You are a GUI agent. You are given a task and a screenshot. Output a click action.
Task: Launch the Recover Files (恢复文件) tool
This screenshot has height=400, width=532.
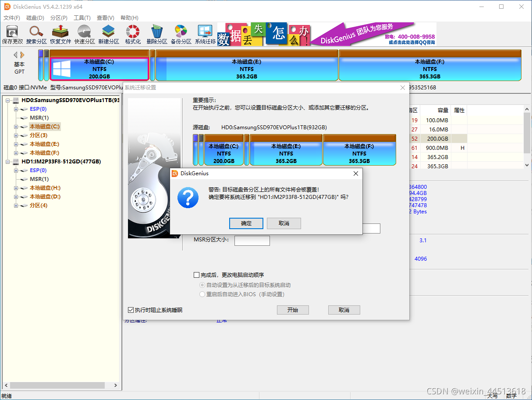pos(60,35)
